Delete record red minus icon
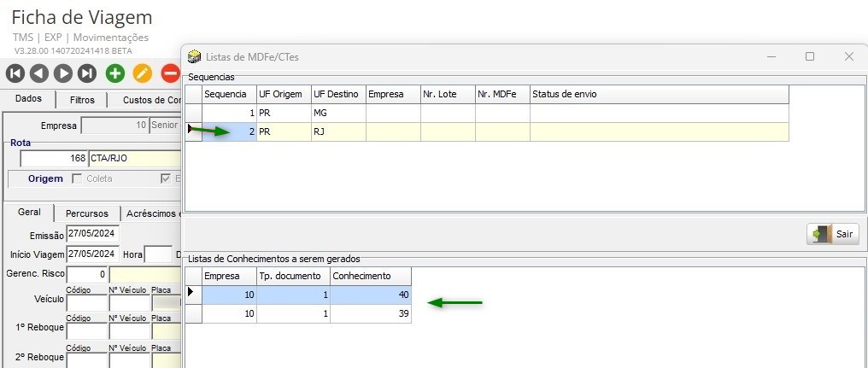The width and height of the screenshot is (868, 368). pyautogui.click(x=171, y=73)
